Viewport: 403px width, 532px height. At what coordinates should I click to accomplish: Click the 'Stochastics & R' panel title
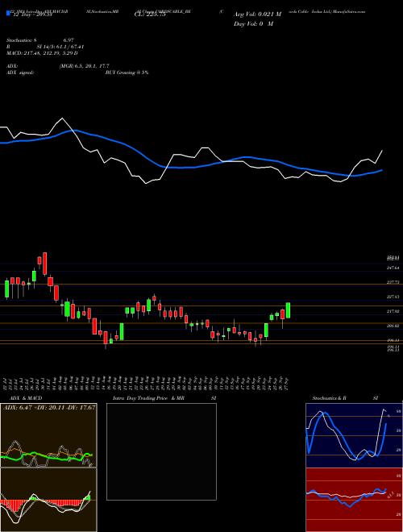(330, 398)
